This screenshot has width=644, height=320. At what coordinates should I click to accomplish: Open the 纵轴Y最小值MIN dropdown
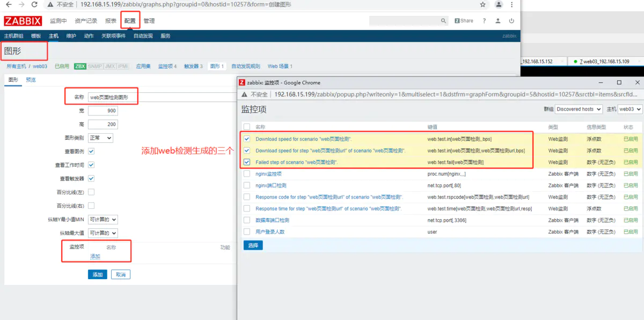(x=103, y=219)
